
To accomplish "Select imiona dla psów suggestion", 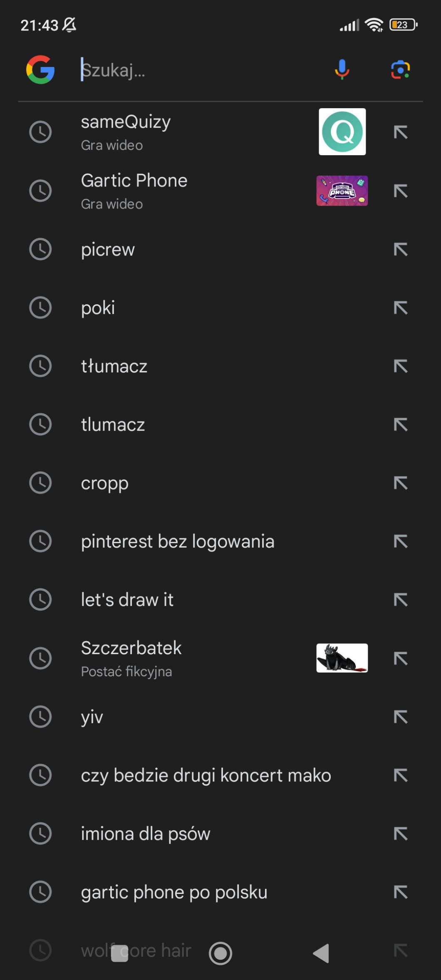I will [146, 834].
